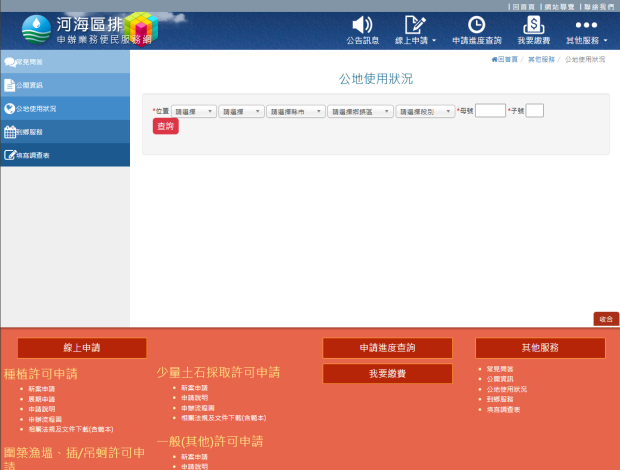
Task: Click 回首頁 in the breadcrumb
Action: click(x=508, y=60)
